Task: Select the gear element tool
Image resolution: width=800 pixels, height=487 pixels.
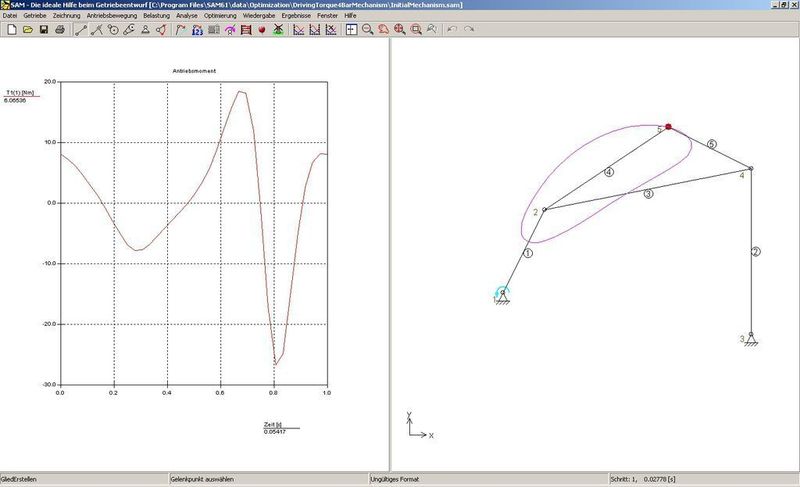Action: tap(113, 30)
